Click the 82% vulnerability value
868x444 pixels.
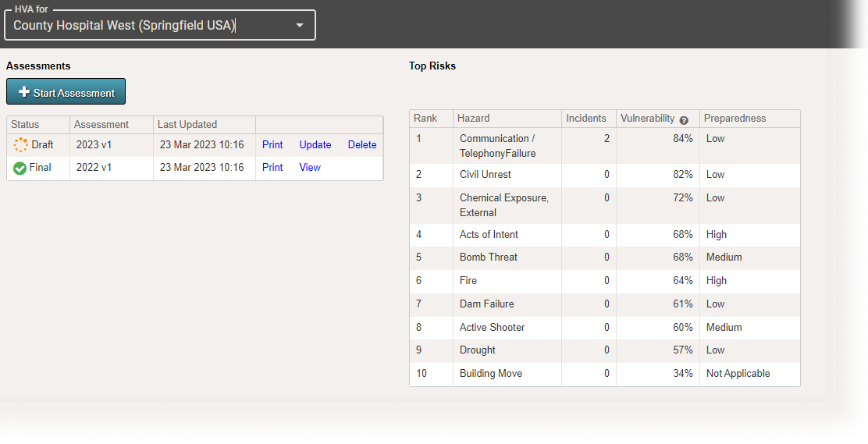click(682, 174)
